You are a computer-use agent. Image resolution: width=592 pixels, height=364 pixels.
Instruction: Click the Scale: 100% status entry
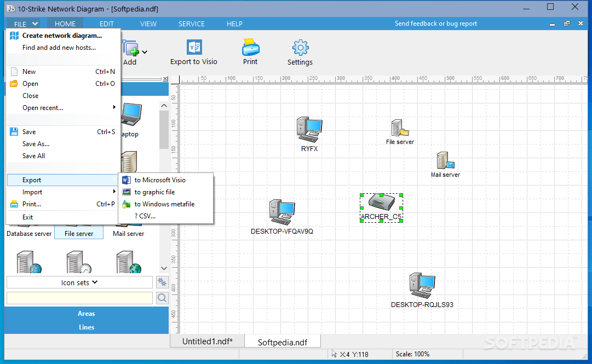point(412,354)
